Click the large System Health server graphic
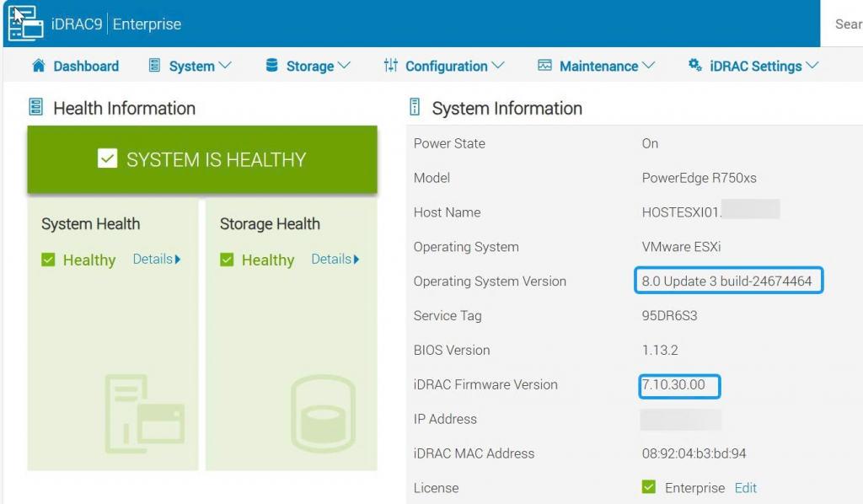The width and height of the screenshot is (863, 504). click(144, 414)
